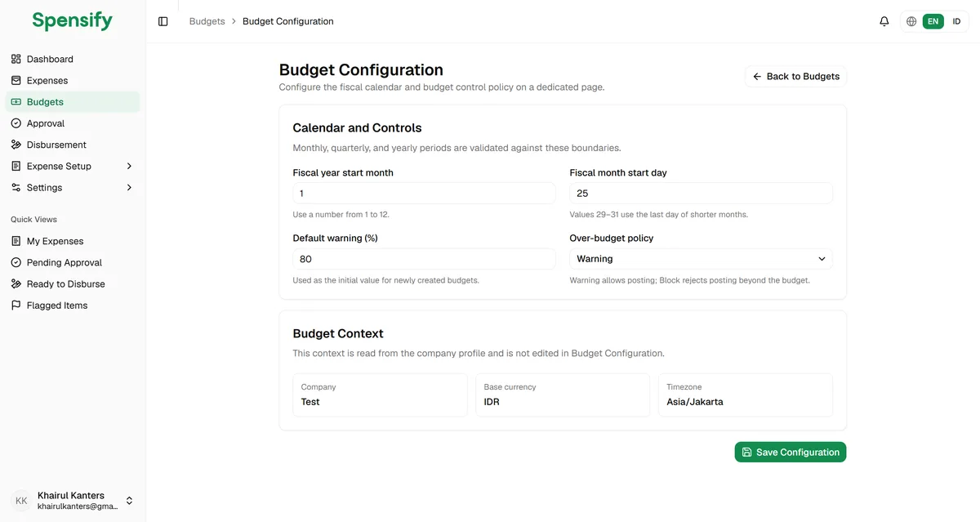Open Disbursement menu item
This screenshot has height=522, width=980.
click(73, 145)
